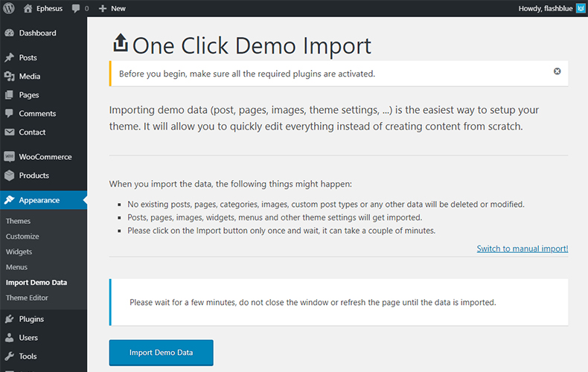The image size is (588, 372).
Task: Dismiss the required plugins notice
Action: coord(557,71)
